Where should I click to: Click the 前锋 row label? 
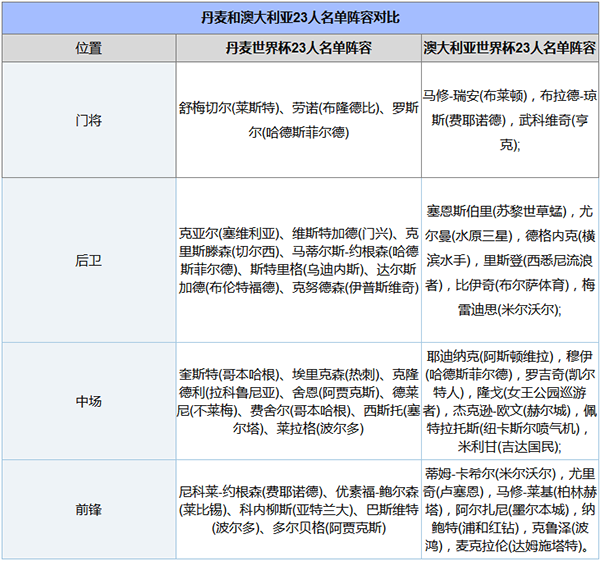click(89, 509)
